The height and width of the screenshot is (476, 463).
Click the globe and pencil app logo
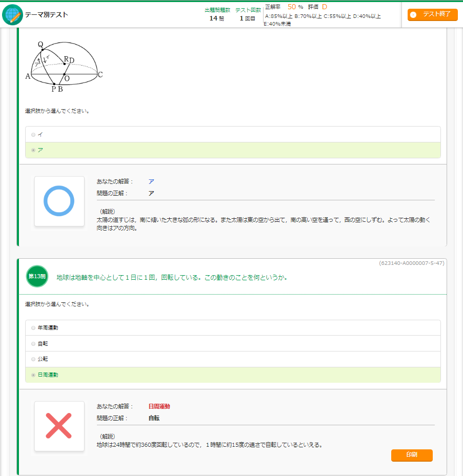point(12,15)
